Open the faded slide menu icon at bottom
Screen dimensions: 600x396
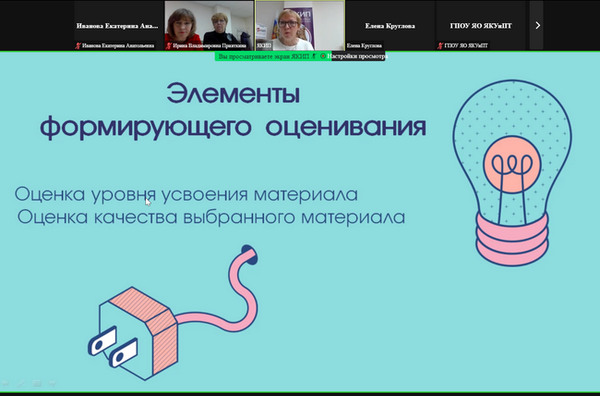click(x=37, y=383)
